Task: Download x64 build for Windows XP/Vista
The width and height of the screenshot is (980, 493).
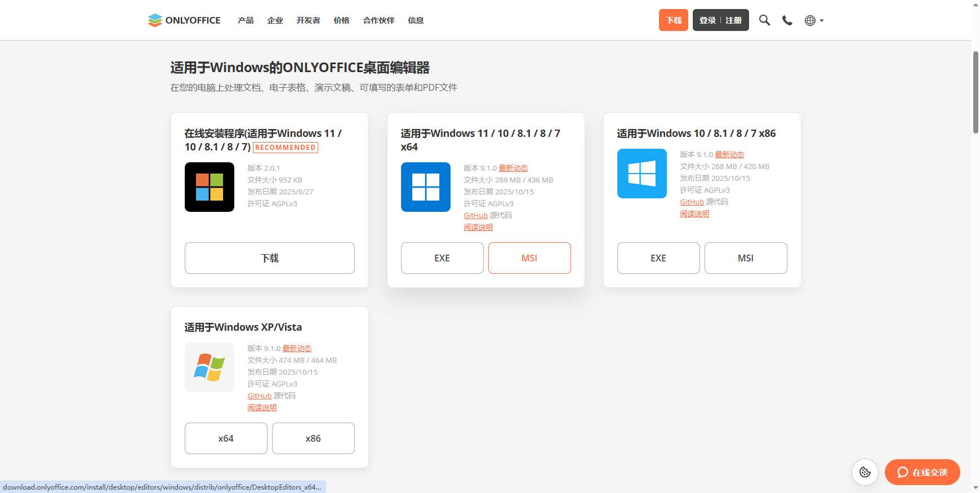Action: click(226, 438)
